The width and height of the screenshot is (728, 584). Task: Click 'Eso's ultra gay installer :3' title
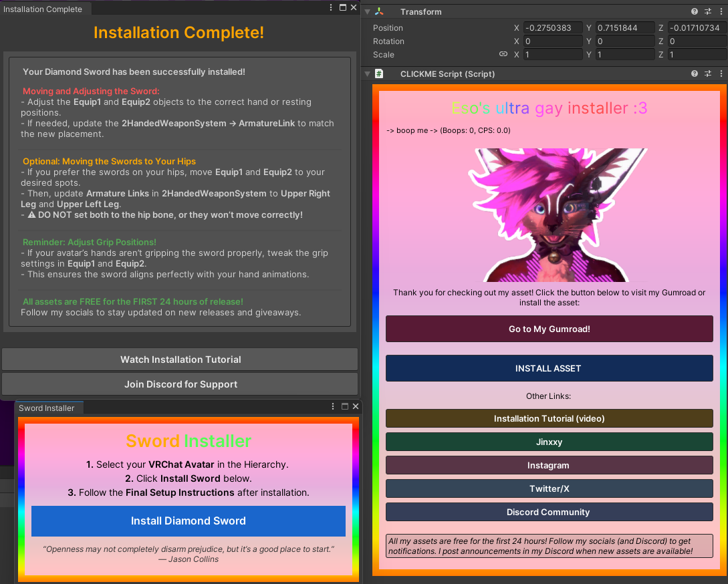(550, 108)
